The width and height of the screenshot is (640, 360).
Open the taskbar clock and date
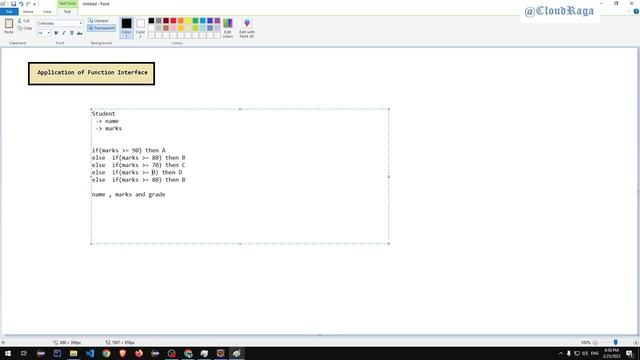click(x=611, y=353)
